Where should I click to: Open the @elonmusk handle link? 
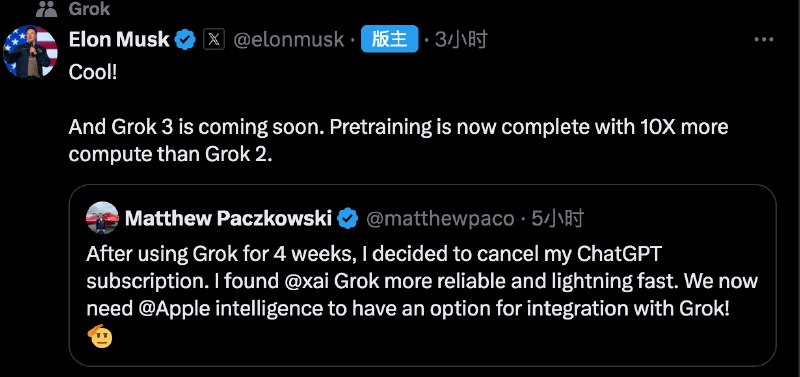pos(289,40)
